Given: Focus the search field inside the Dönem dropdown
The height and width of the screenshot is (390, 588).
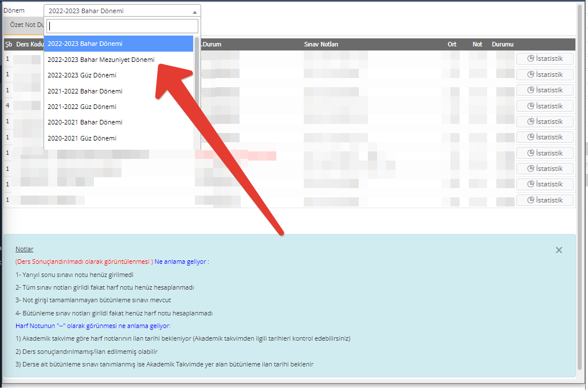Looking at the screenshot, I should click(x=122, y=26).
